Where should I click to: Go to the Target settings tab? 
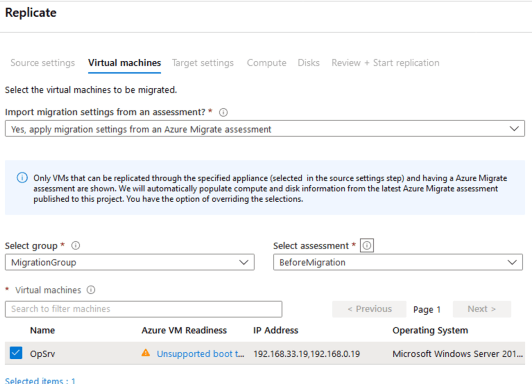click(x=203, y=63)
